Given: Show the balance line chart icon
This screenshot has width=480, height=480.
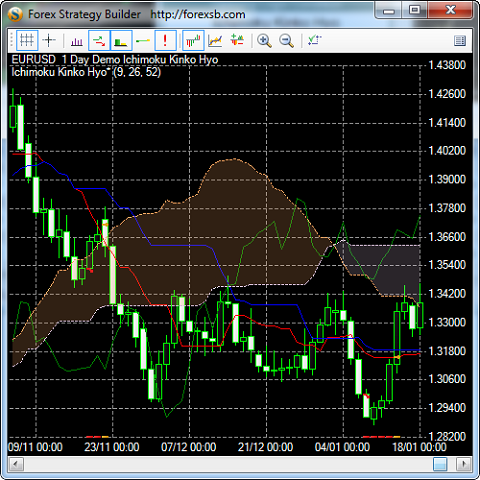Looking at the screenshot, I should click(215, 41).
